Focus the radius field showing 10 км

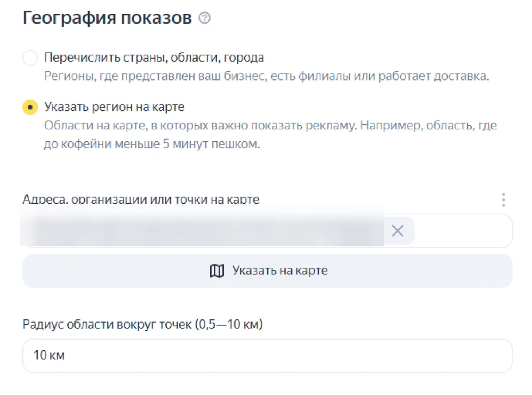[267, 356]
